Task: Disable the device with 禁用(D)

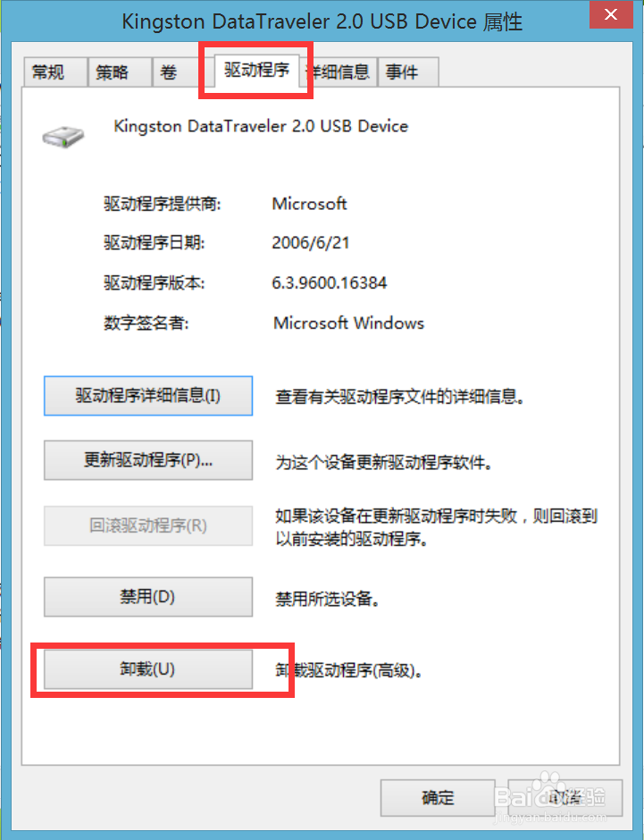Action: point(147,597)
